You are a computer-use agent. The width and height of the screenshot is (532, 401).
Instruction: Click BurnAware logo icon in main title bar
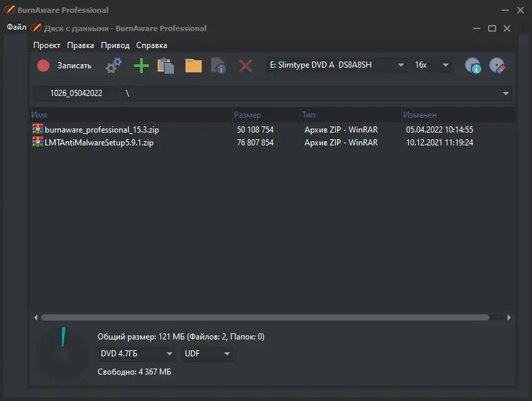tap(9, 10)
